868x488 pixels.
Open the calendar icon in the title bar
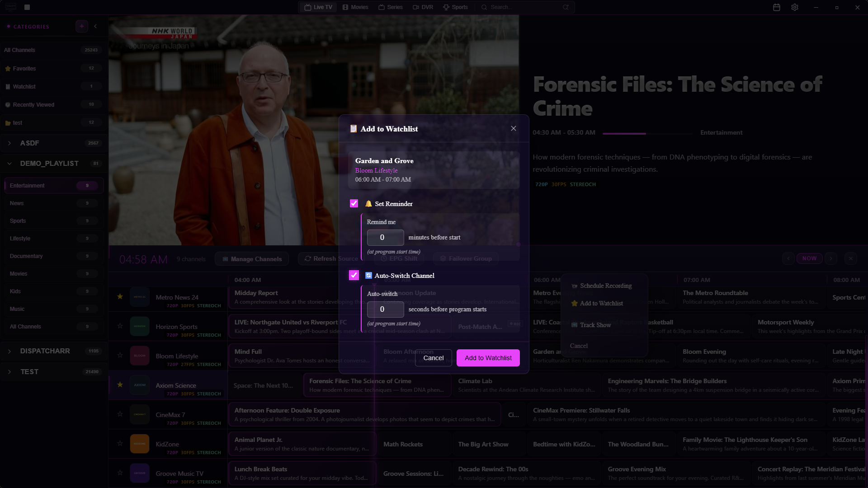(x=777, y=7)
